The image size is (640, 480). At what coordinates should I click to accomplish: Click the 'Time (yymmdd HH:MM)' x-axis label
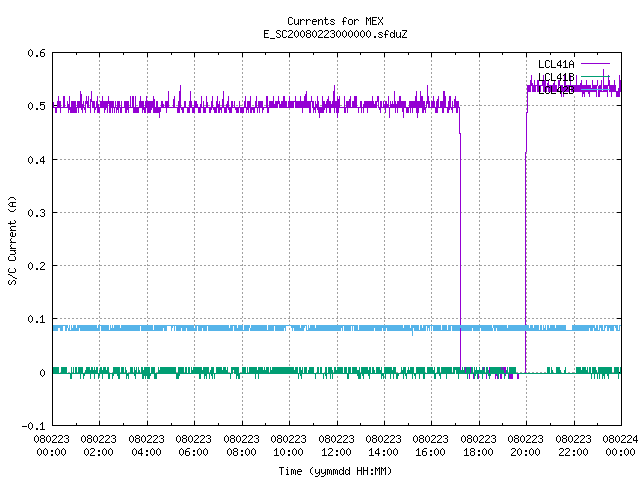[335, 471]
